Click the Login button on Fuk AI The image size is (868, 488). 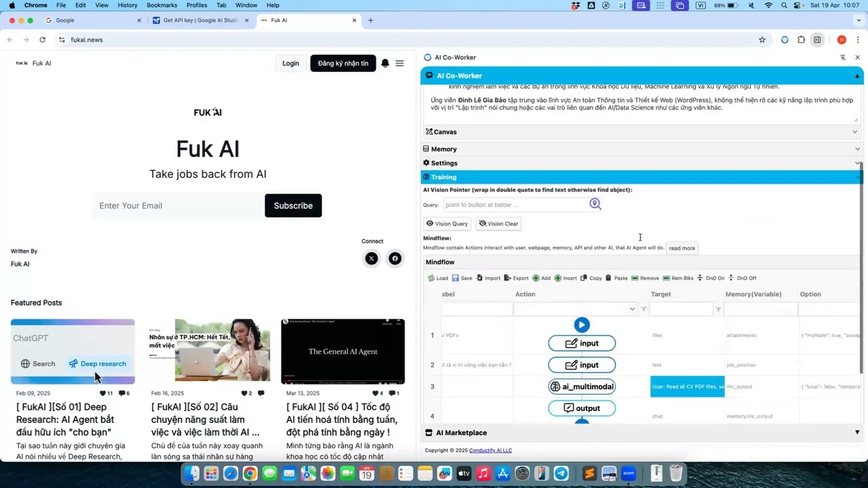click(291, 63)
